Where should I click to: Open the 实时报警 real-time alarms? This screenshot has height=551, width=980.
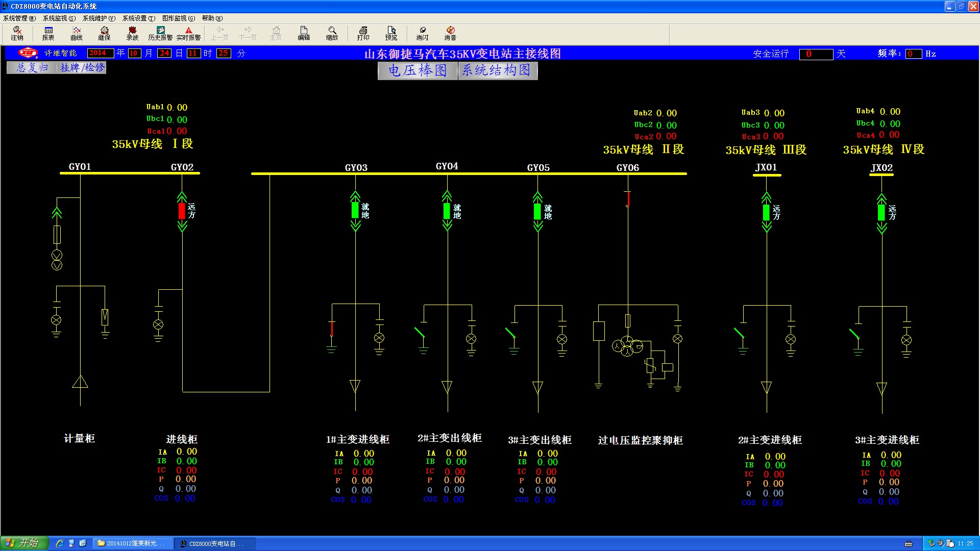click(x=188, y=33)
